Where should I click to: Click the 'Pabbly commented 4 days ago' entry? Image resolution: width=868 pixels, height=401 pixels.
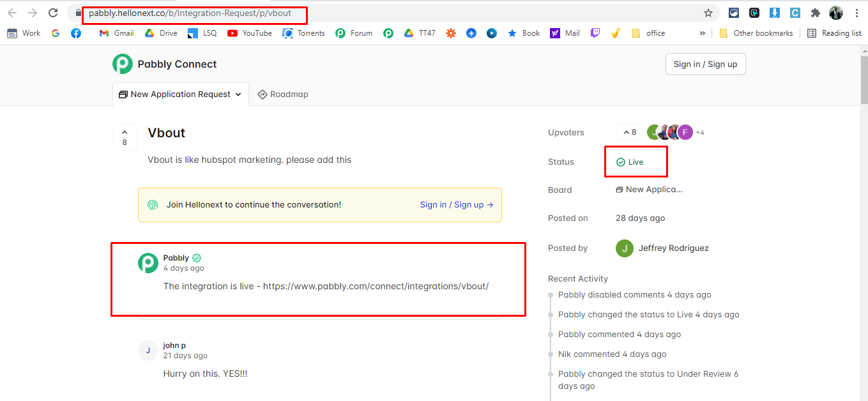coord(620,335)
